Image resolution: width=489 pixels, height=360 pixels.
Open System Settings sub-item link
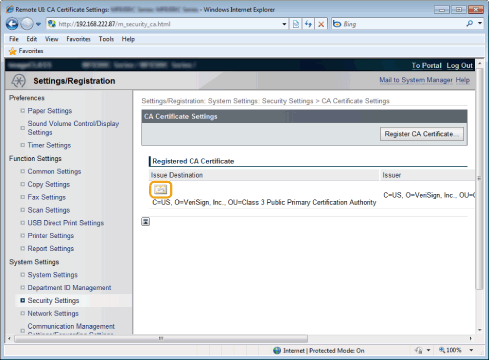coord(52,275)
